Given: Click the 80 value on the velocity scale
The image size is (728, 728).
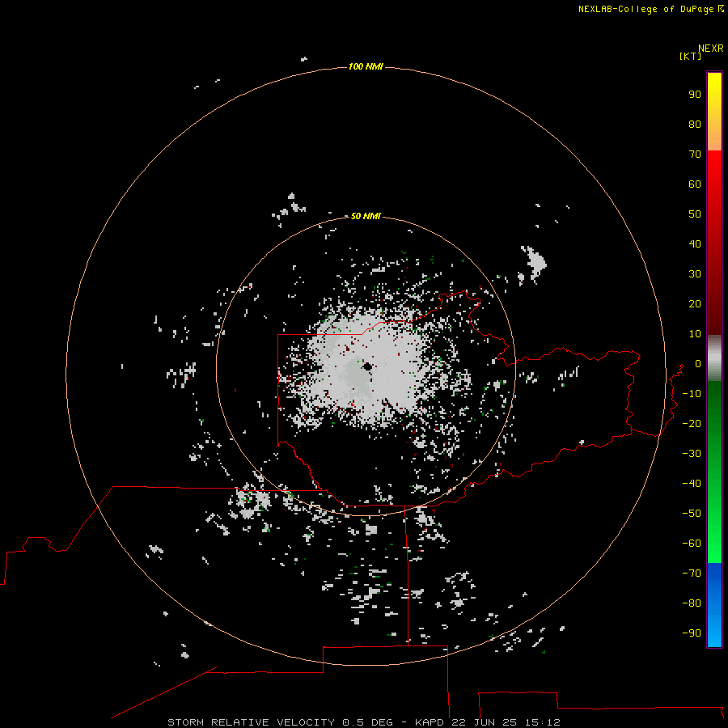Looking at the screenshot, I should click(695, 125).
